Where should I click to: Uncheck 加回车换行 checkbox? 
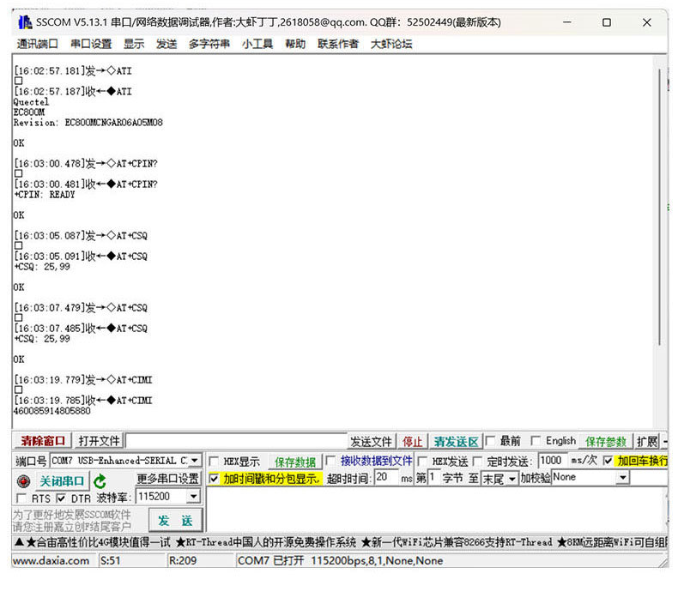[608, 461]
